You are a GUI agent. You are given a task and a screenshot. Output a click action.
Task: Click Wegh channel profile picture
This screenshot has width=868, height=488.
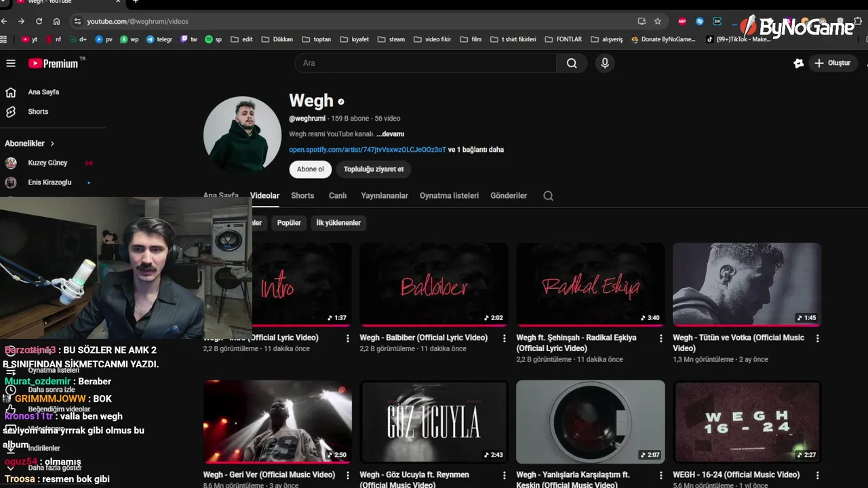tap(242, 134)
